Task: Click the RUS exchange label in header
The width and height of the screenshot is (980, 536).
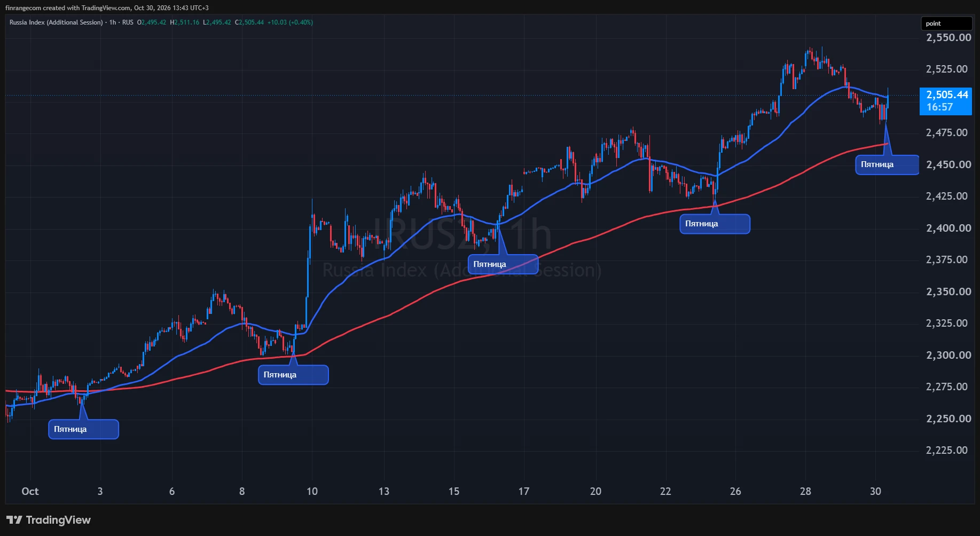Action: (128, 22)
